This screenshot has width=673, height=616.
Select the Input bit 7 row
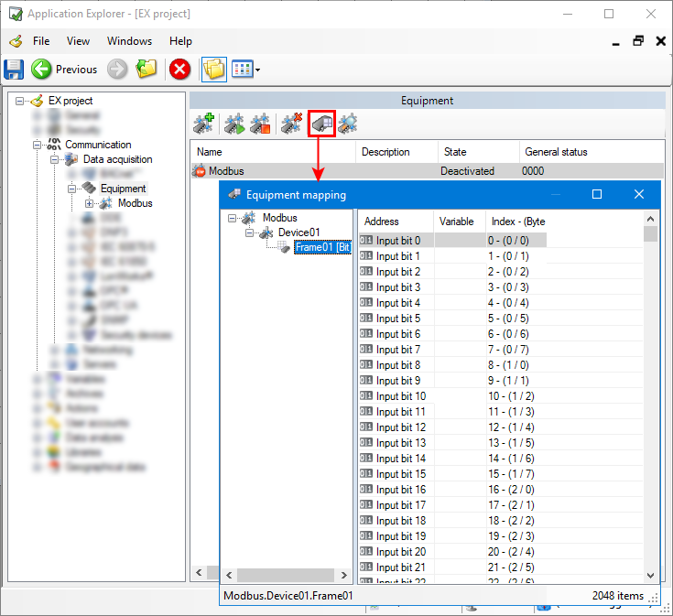(x=398, y=350)
